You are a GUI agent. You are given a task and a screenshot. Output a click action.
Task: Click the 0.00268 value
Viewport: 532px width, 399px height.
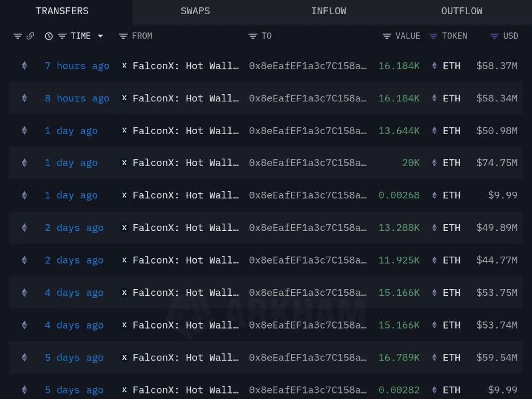399,195
